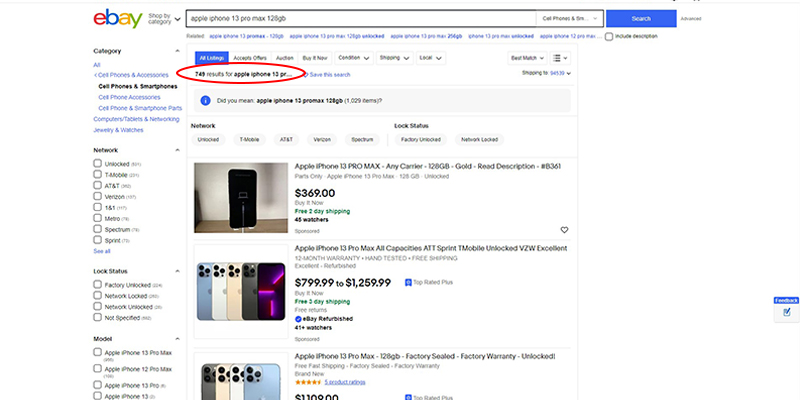
Task: Open the Factory Sealed listing title
Action: pos(425,357)
